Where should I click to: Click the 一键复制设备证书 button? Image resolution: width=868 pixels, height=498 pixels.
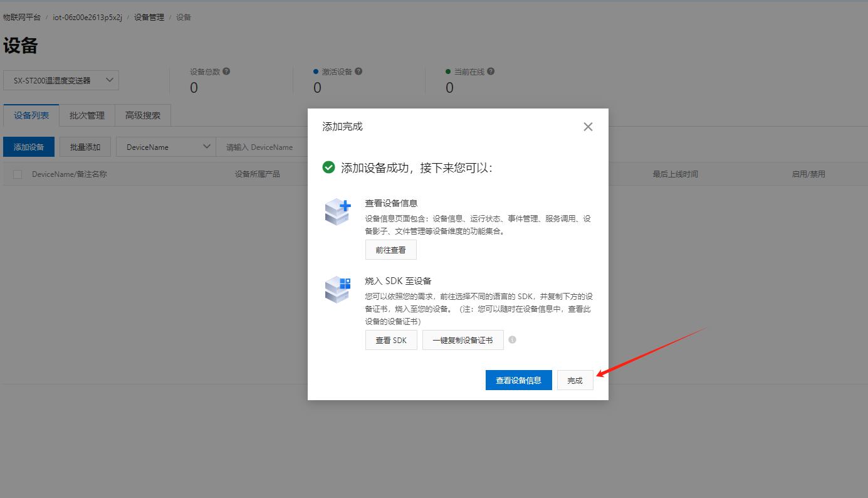click(463, 340)
